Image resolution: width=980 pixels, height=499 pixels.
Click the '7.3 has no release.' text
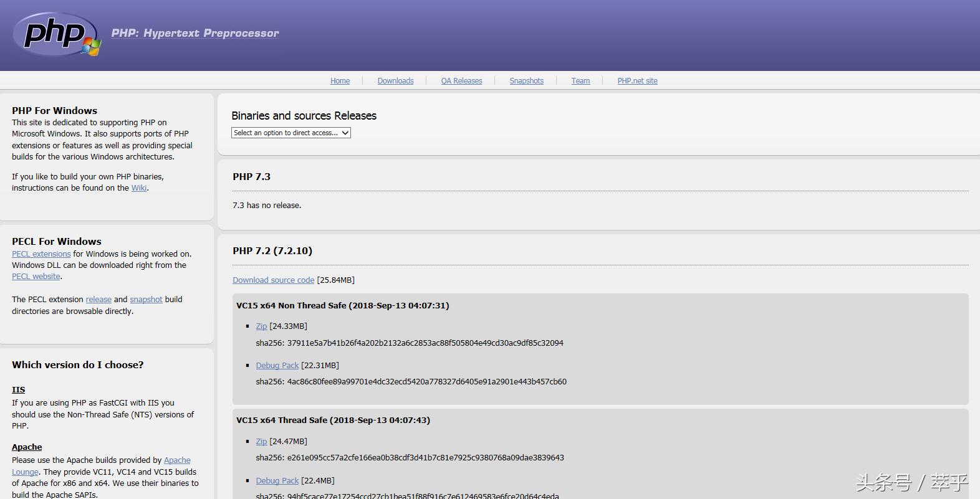(x=267, y=206)
